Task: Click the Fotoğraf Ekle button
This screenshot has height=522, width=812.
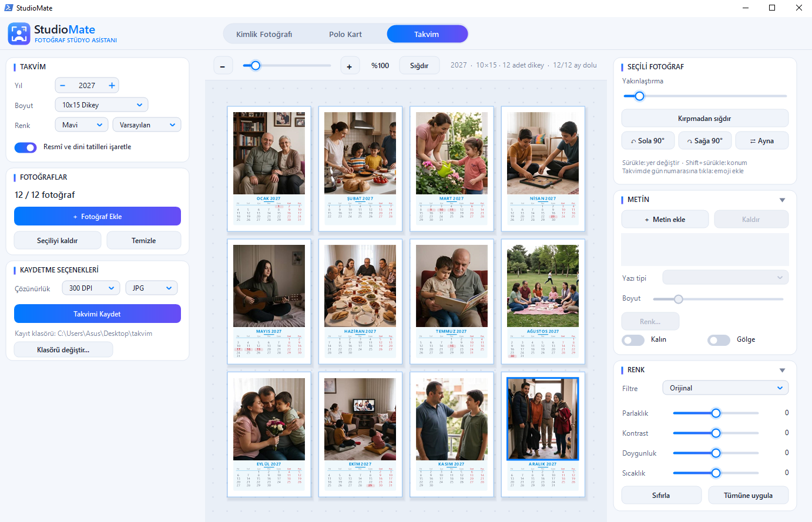Action: pos(98,217)
